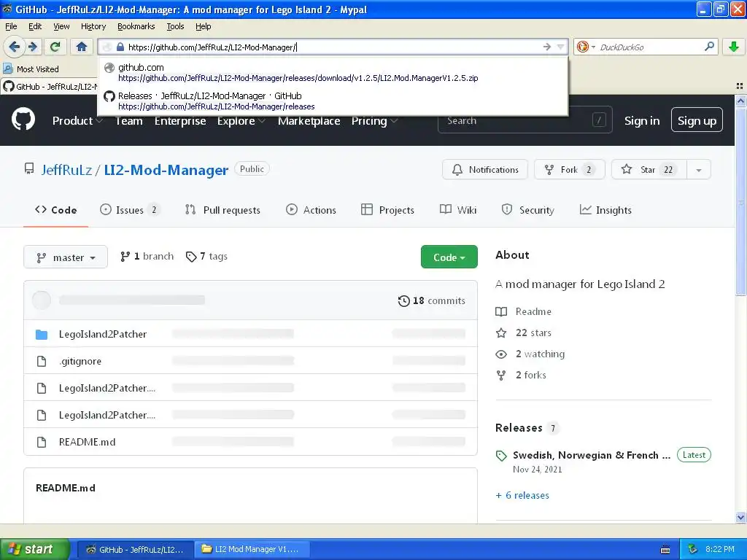This screenshot has width=747, height=560.
Task: Open the Windows start button
Action: click(35, 550)
